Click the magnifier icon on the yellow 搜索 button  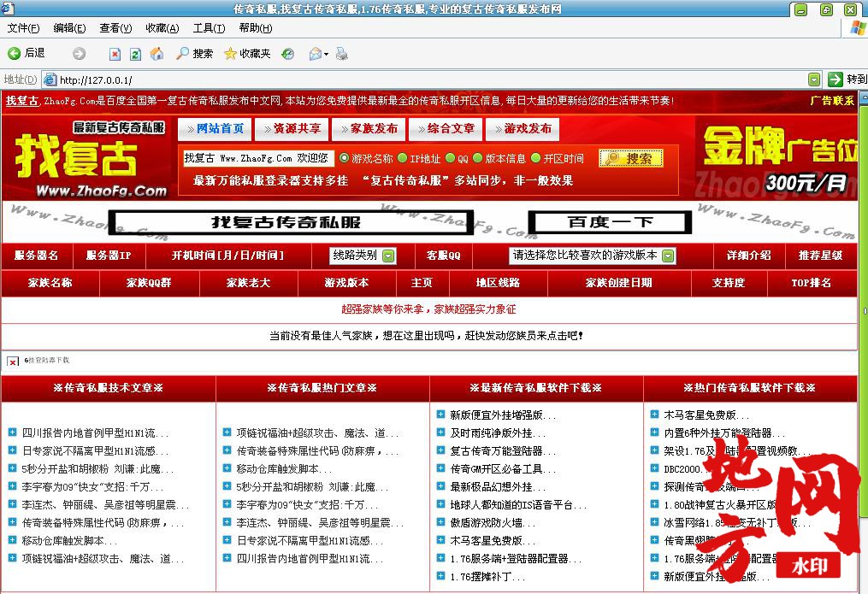[613, 159]
